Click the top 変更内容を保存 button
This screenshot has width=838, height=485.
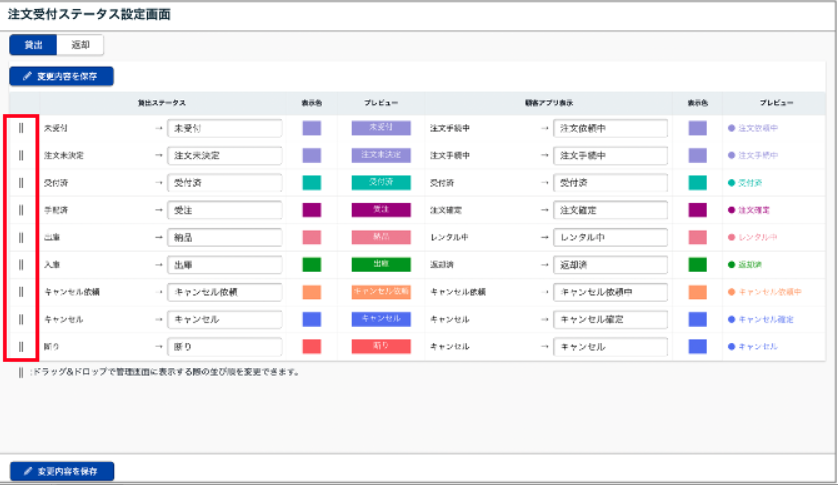pos(61,76)
